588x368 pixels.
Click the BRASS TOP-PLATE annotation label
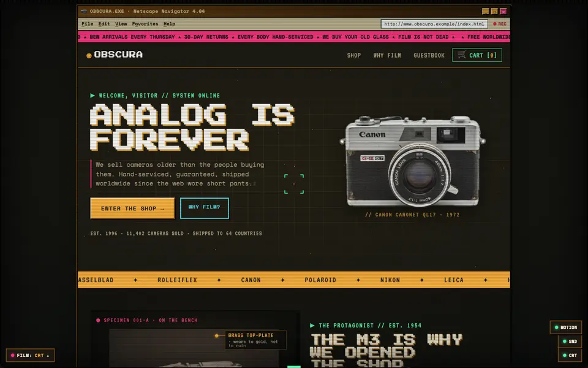pyautogui.click(x=256, y=340)
